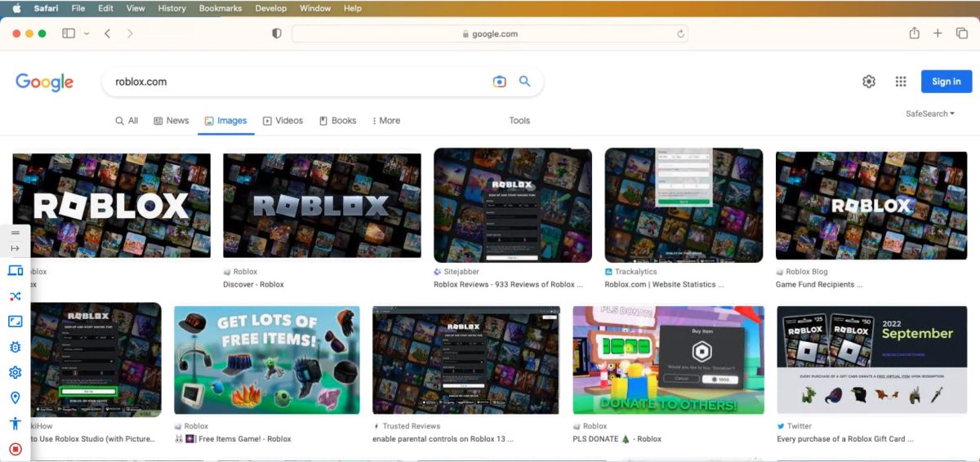Viewport: 980px width, 462px height.
Task: Click the drag handle on side toolbar
Action: [x=15, y=233]
